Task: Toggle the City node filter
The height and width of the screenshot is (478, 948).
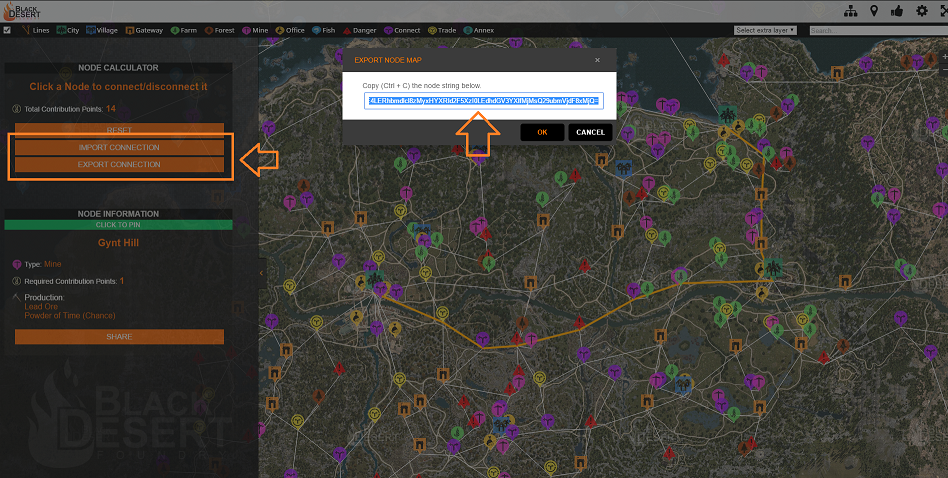Action: click(68, 30)
